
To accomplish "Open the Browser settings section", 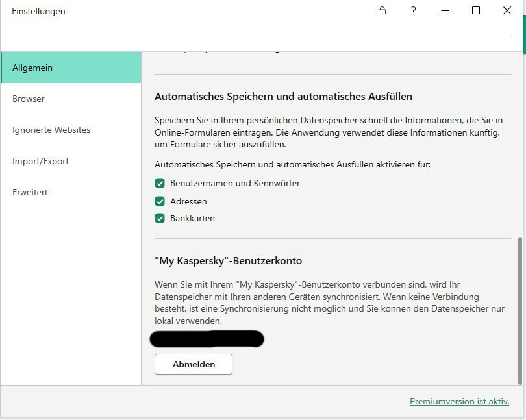I will (71, 99).
